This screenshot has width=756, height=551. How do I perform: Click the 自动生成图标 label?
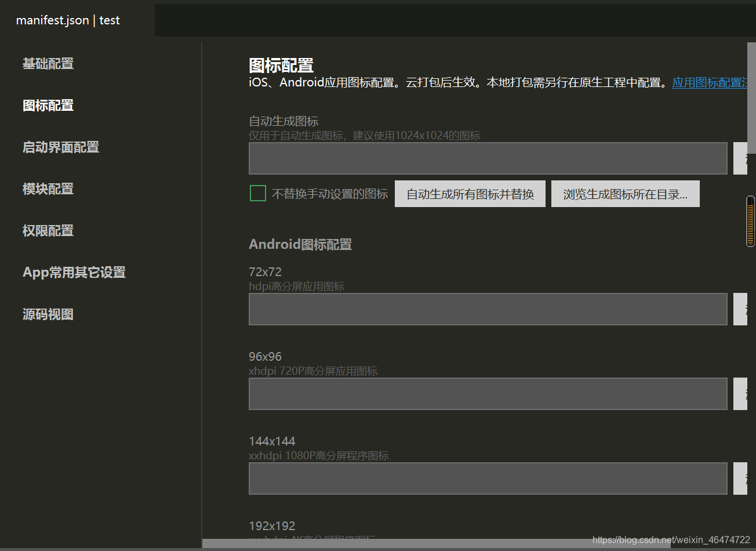283,121
